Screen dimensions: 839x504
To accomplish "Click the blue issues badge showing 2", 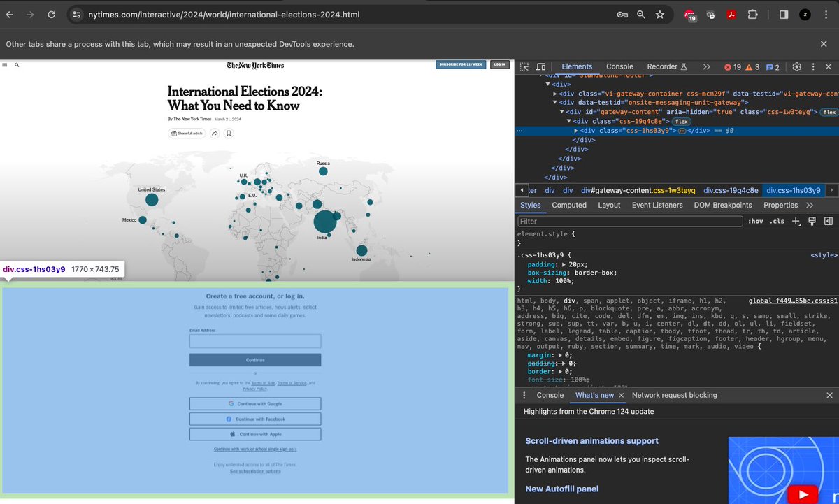I will tap(773, 66).
